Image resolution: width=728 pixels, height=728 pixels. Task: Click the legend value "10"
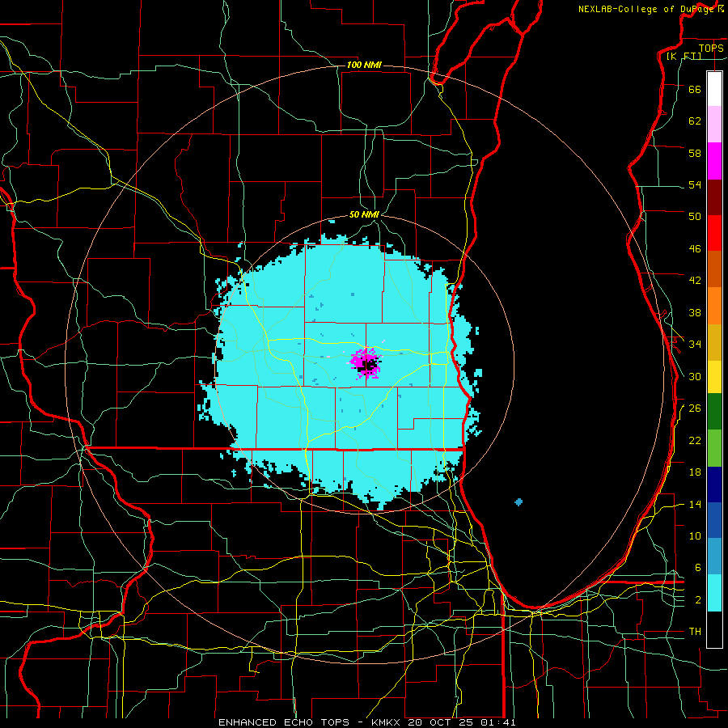[695, 535]
